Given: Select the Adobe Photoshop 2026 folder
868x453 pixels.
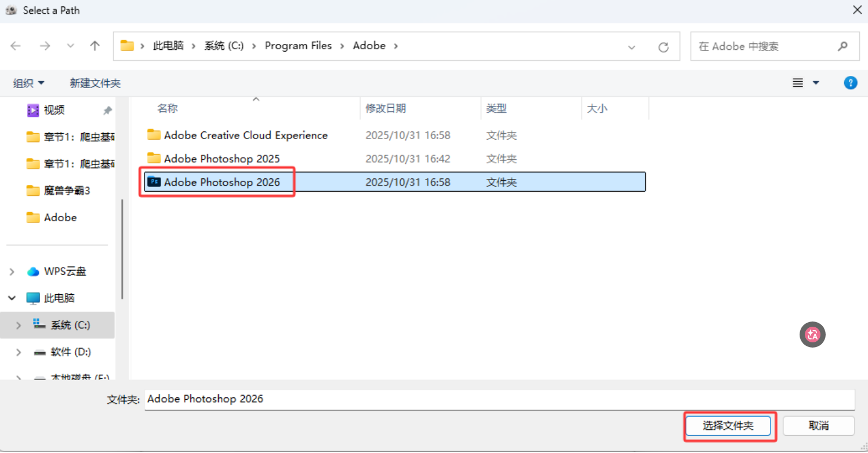Looking at the screenshot, I should [394, 182].
